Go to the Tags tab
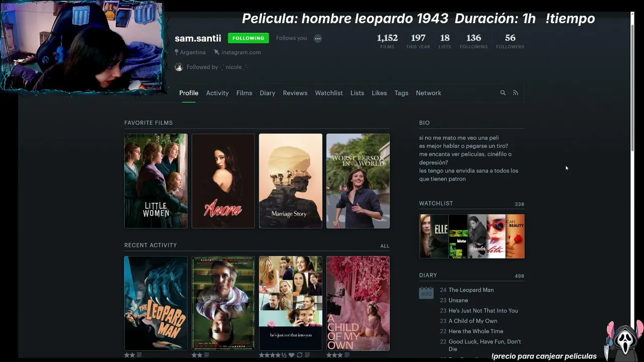This screenshot has width=644, height=362. [401, 93]
